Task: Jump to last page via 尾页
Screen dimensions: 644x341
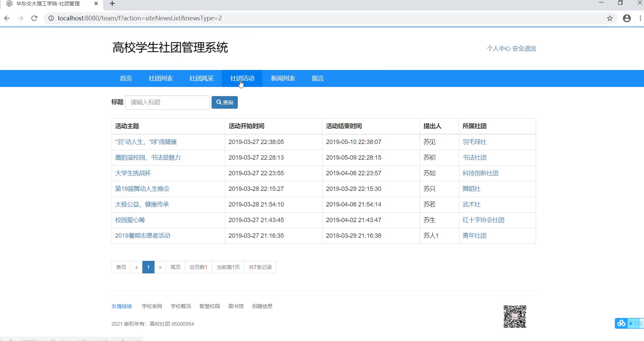Action: click(x=175, y=267)
